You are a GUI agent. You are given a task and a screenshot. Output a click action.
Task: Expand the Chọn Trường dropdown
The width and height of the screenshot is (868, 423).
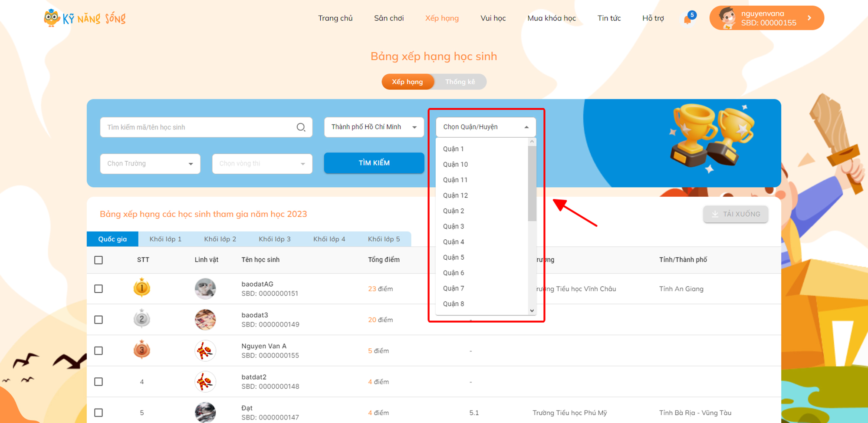[x=150, y=164]
